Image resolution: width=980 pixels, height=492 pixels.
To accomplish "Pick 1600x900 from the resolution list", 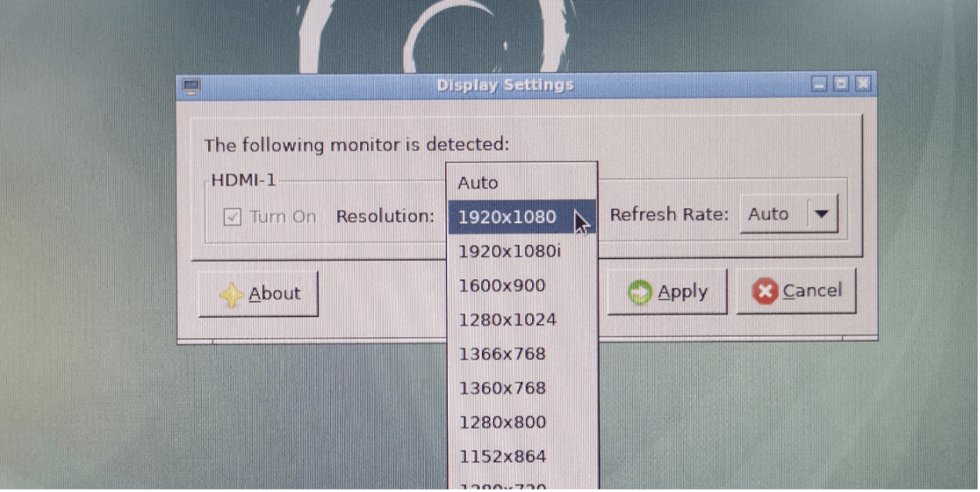I will pos(502,286).
